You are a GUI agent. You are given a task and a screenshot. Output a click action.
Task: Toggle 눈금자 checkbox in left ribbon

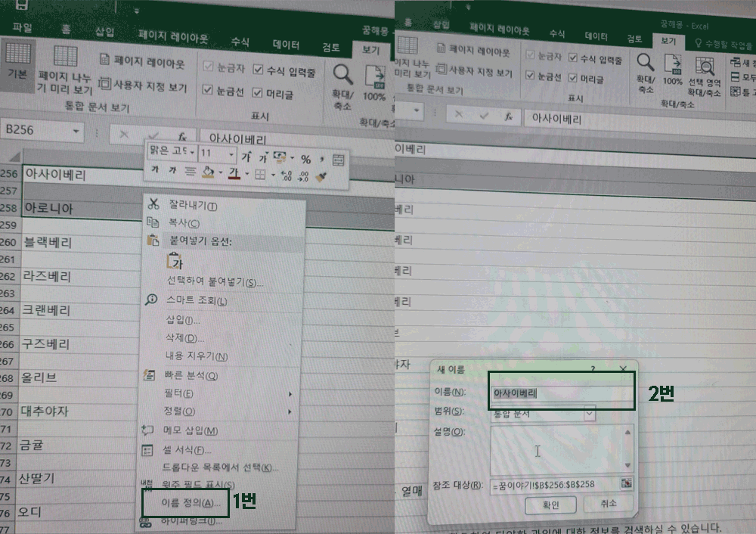(x=209, y=66)
